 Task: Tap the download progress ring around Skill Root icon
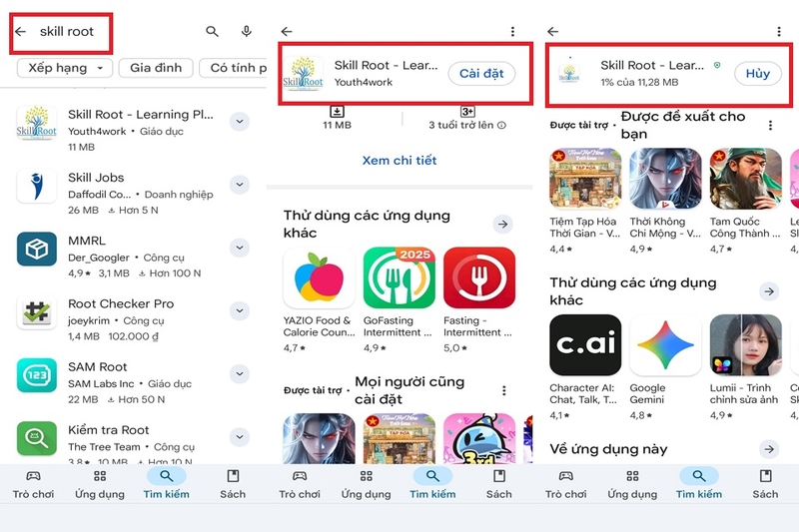click(x=569, y=73)
